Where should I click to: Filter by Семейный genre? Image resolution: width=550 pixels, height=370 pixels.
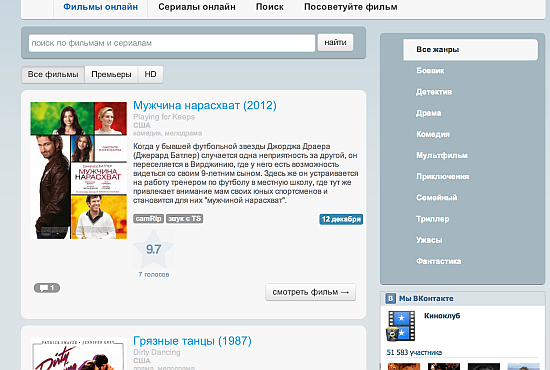click(437, 198)
